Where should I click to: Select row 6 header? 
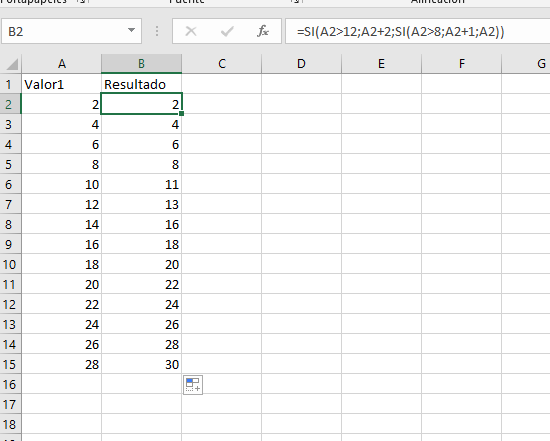tap(11, 184)
